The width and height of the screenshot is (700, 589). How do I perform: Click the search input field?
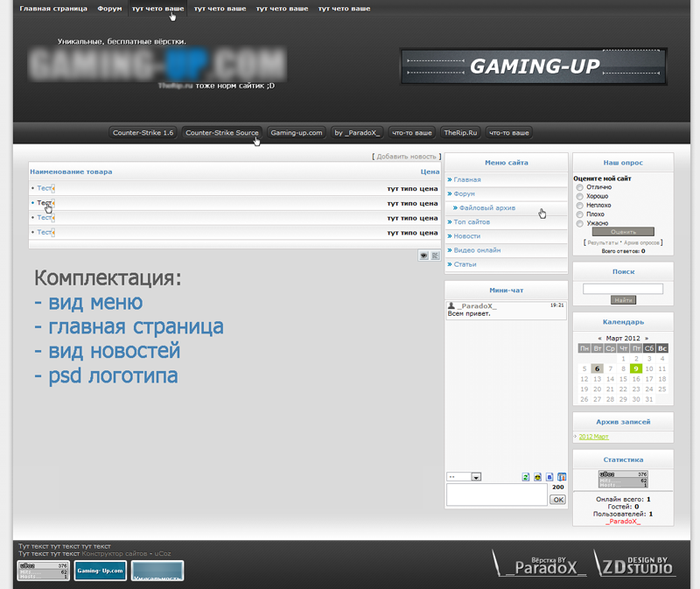coord(622,289)
